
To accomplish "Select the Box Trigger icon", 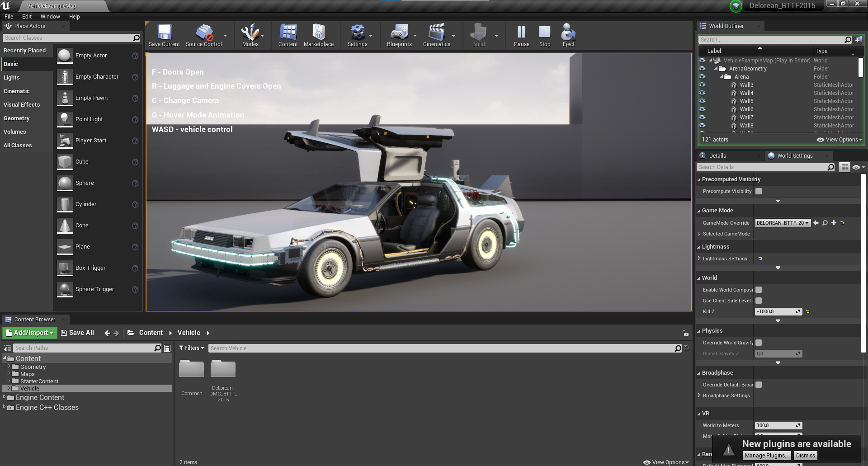I will [65, 268].
